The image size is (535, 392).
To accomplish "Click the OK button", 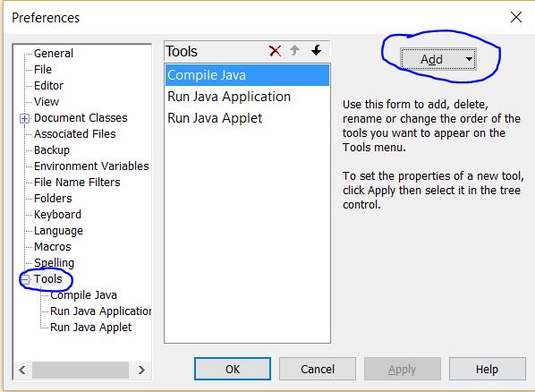I will click(x=233, y=369).
